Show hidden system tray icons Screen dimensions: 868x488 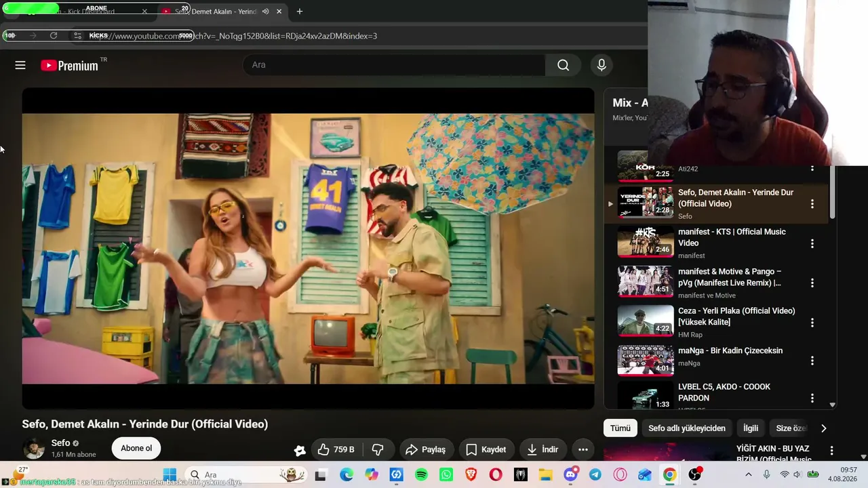click(x=749, y=475)
